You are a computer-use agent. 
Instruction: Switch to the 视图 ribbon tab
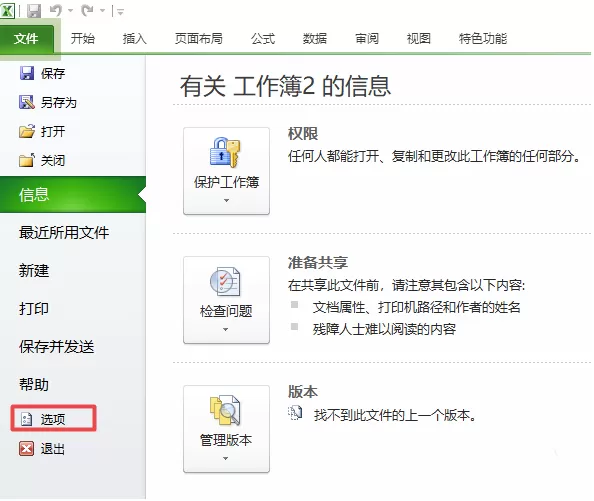click(x=419, y=38)
